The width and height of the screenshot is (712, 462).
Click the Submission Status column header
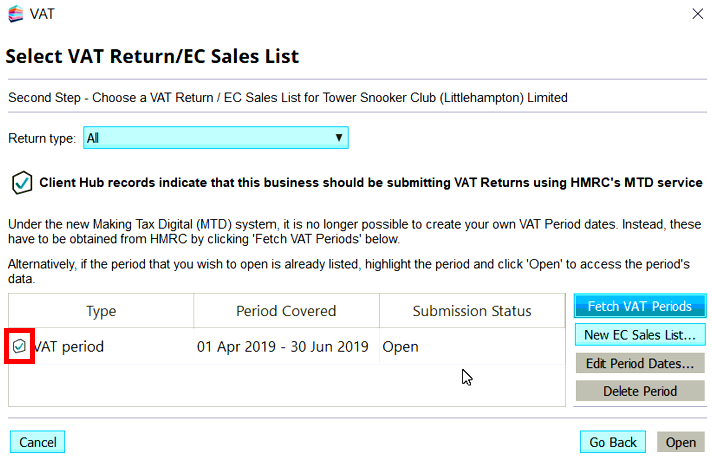point(472,311)
